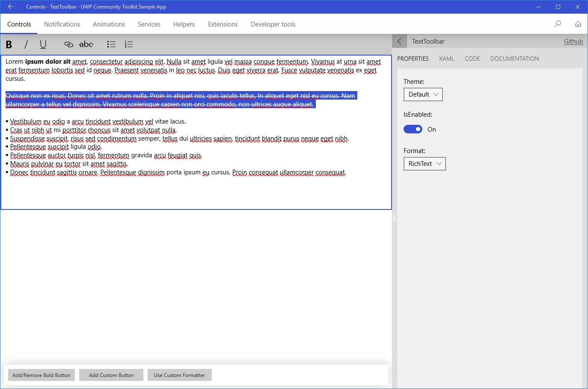Toggle strikethrough with abc icon
Viewport: 588px width, 389px height.
pos(86,44)
